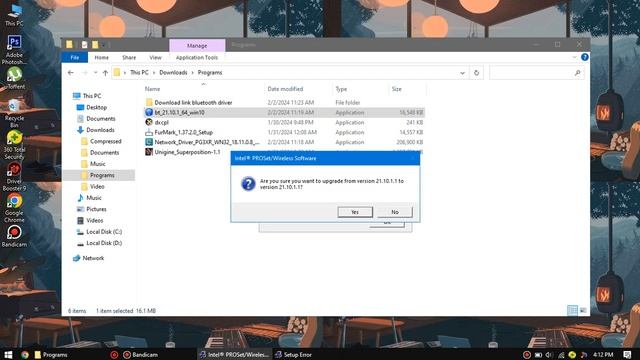
Task: Go up one folder level arrow
Action: point(105,73)
